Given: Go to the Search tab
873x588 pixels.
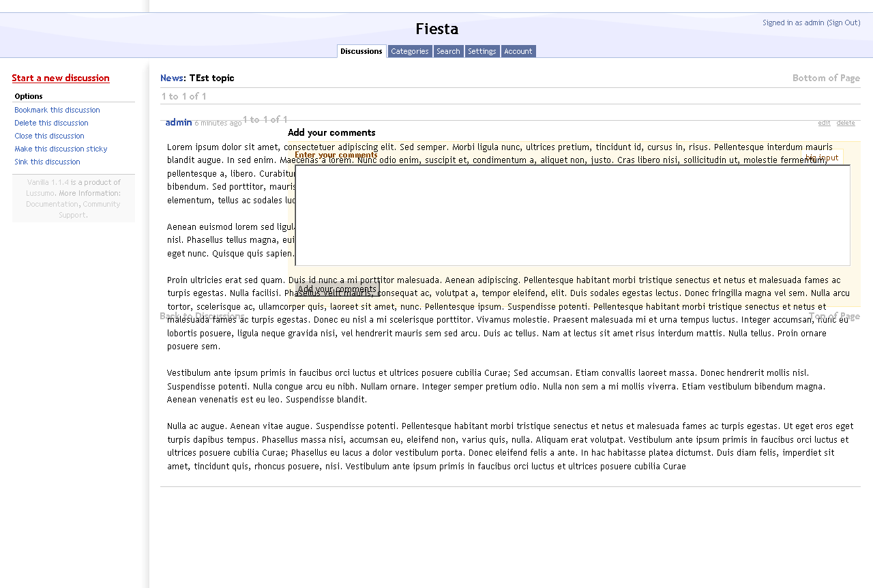Looking at the screenshot, I should click(448, 51).
